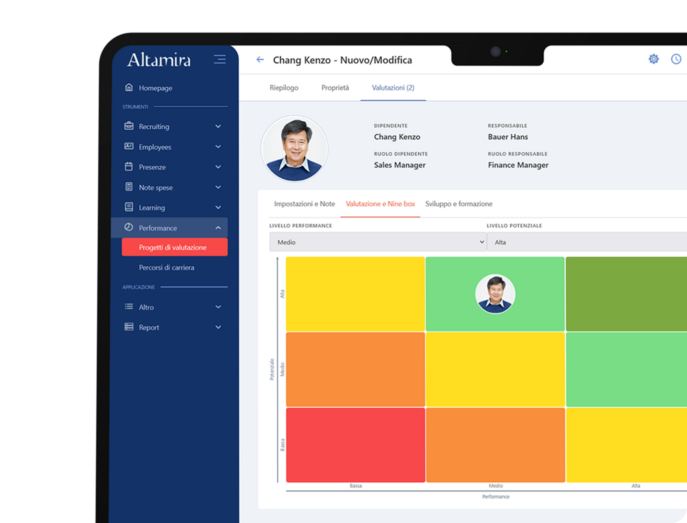
Task: Collapse the Performance menu chevron
Action: pyautogui.click(x=218, y=228)
